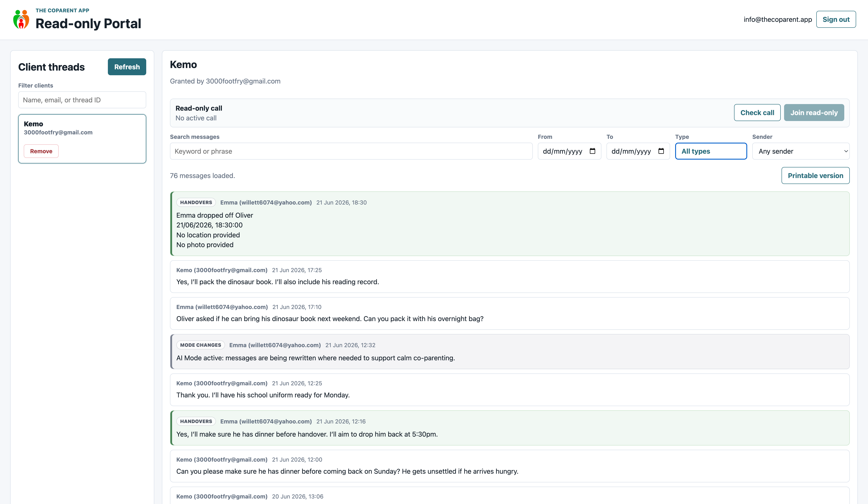868x504 pixels.
Task: Click the Client threads heading
Action: (51, 67)
